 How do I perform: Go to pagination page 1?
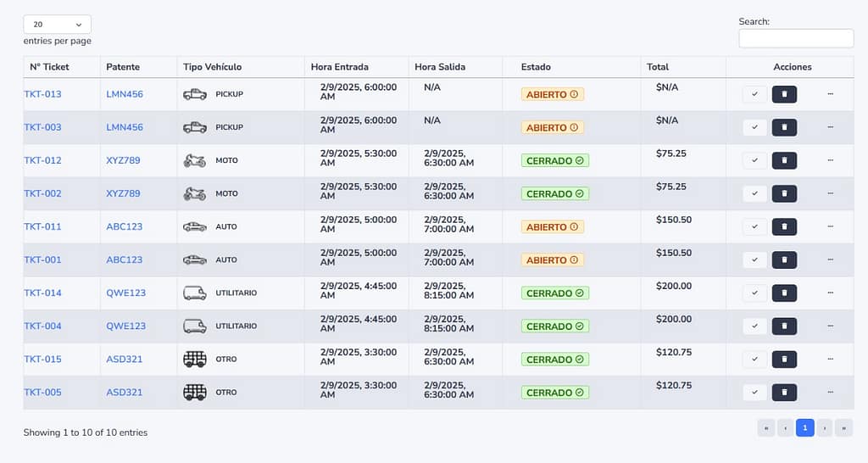(804, 428)
